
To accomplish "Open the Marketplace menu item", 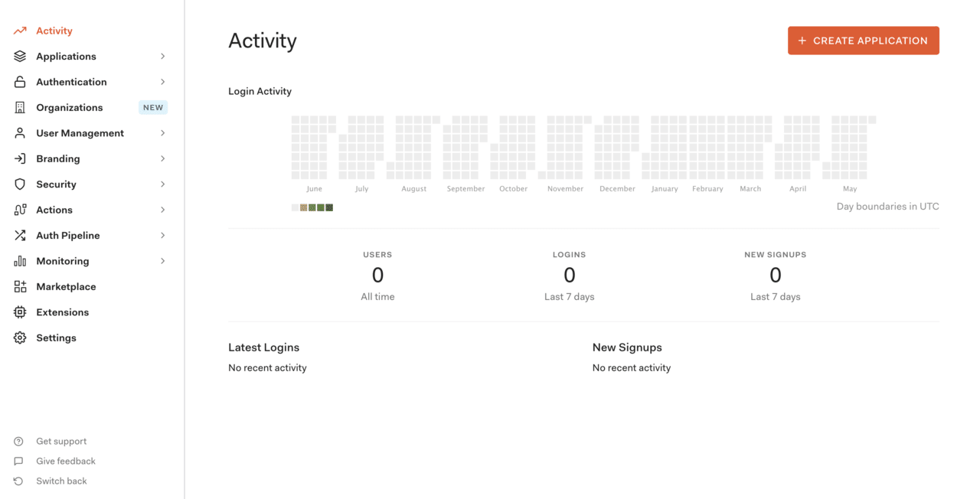I will click(x=66, y=287).
